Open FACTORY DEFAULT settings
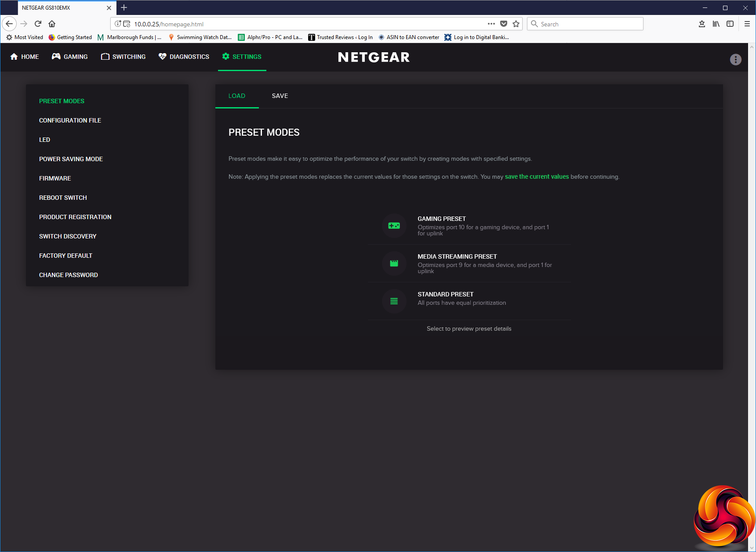Screen dimensions: 756x552 pos(65,256)
